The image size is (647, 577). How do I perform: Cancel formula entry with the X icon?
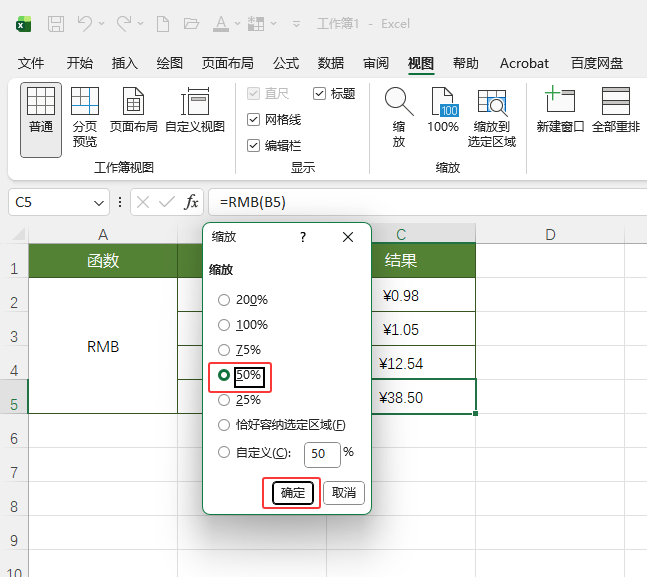[143, 202]
